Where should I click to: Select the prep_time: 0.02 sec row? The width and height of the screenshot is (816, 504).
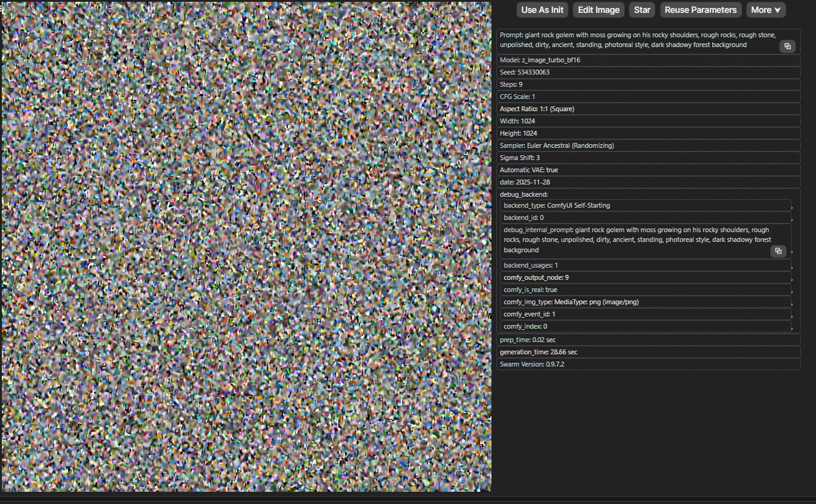649,340
